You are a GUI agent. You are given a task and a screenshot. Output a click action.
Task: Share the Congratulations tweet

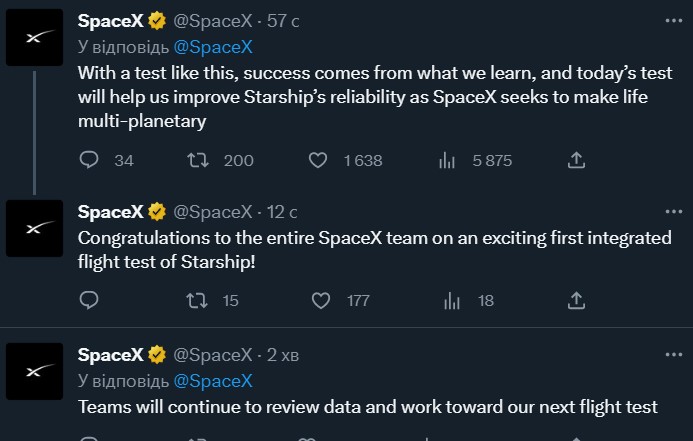tap(576, 300)
